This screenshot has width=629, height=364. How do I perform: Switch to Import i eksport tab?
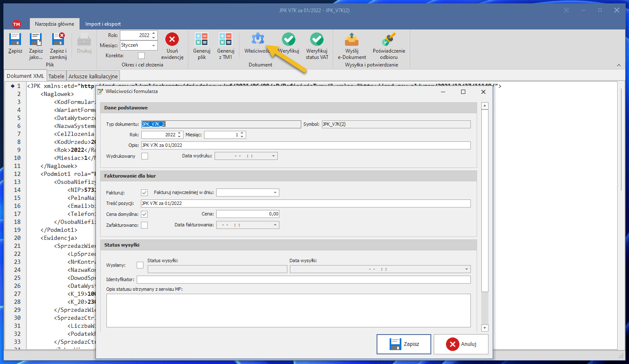click(x=103, y=24)
